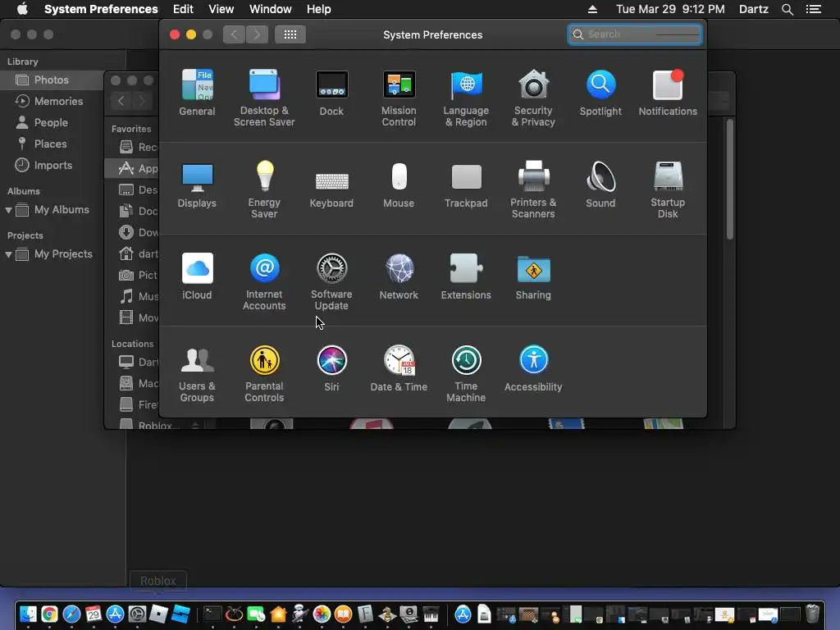
Task: Click the eject icon in the menu bar
Action: (592, 9)
